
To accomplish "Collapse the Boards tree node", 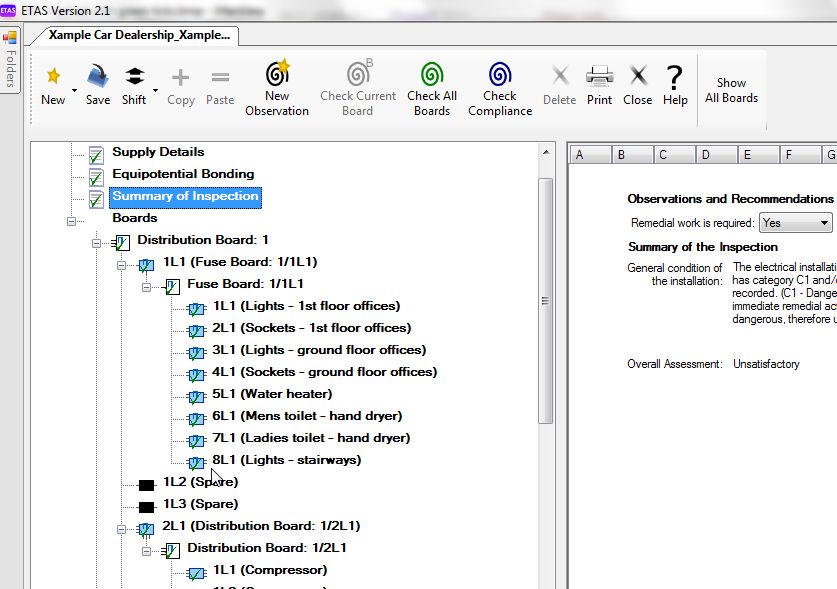I will coord(72,221).
